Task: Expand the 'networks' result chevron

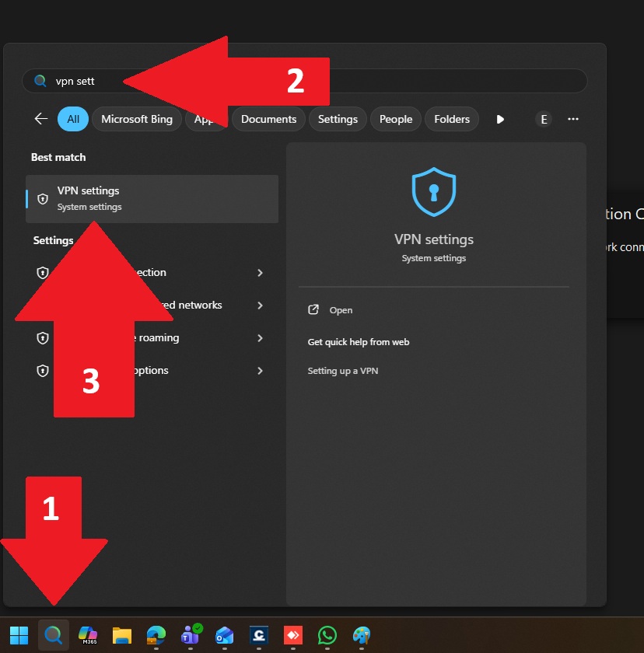Action: point(260,306)
